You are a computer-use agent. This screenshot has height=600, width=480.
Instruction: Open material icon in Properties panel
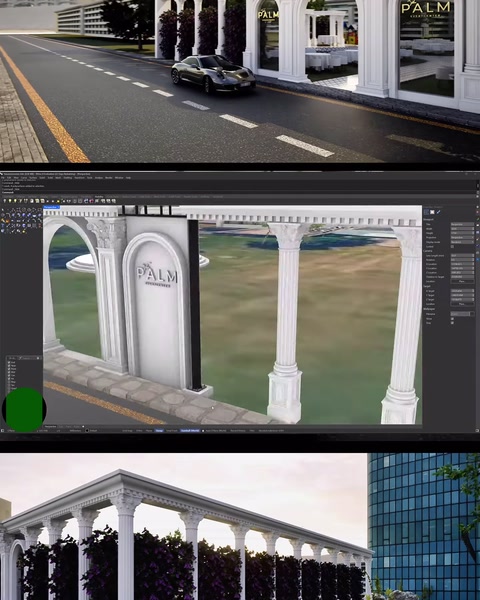432,212
